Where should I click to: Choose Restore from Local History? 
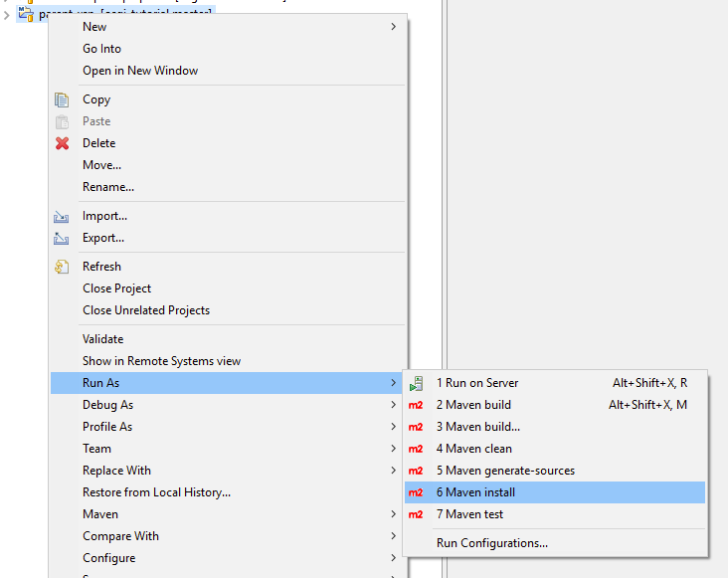click(x=156, y=492)
